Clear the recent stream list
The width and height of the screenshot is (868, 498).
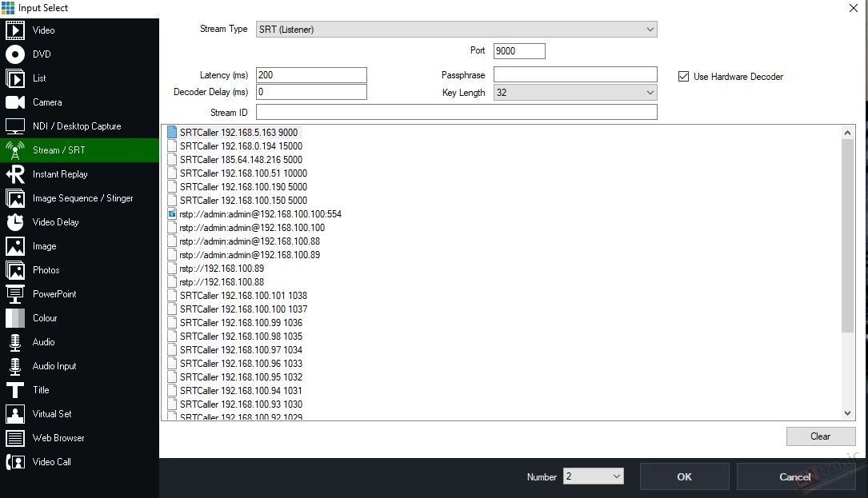[x=820, y=436]
